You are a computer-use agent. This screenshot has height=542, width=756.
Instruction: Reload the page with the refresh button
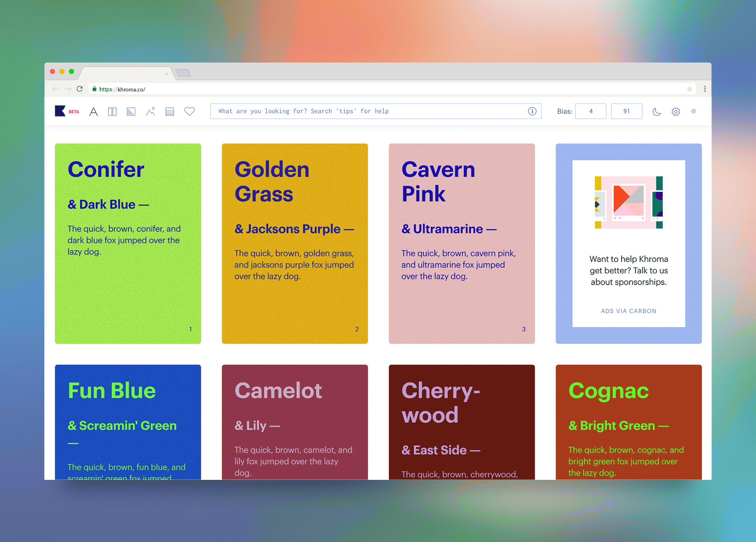click(x=80, y=89)
